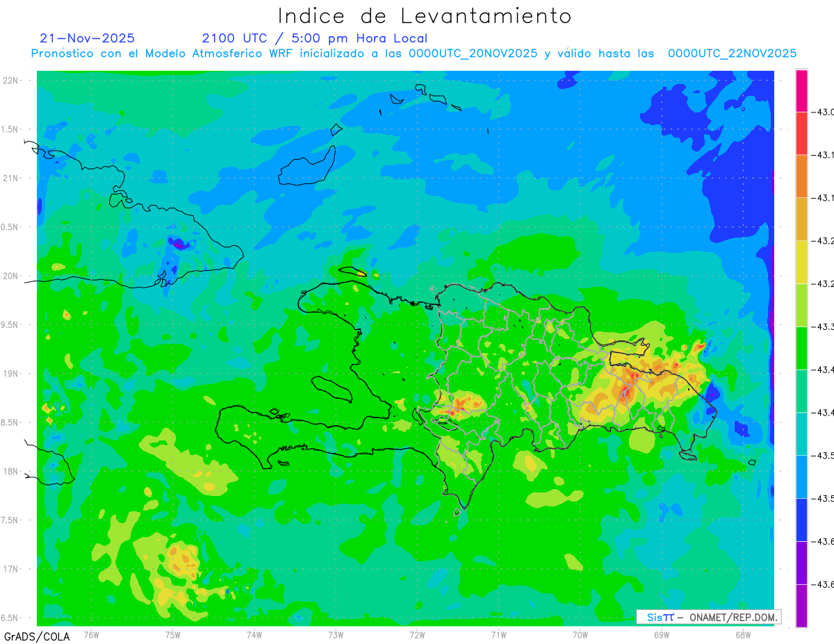This screenshot has width=834, height=644.
Task: Pick the magenta swatch at top of color bar
Action: click(801, 90)
